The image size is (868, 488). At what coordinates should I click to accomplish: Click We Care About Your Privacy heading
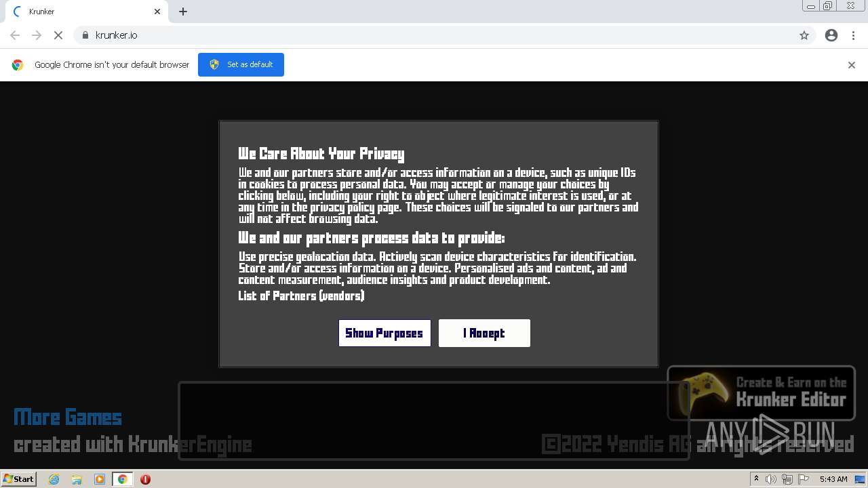pos(321,153)
